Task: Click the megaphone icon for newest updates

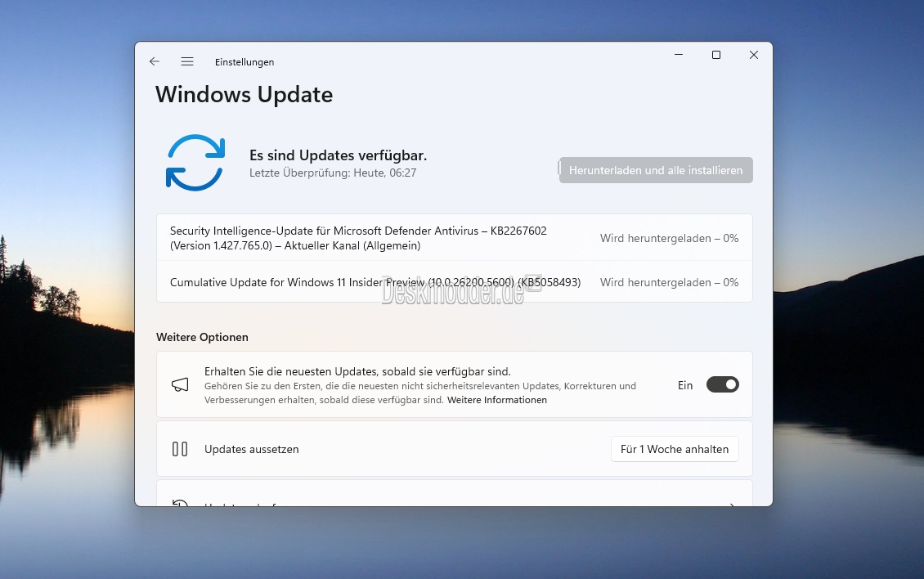Action: [x=180, y=385]
